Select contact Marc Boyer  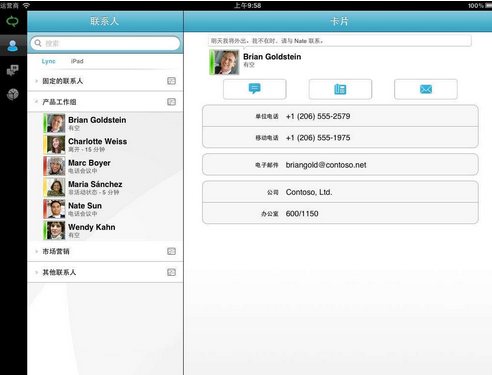point(106,166)
